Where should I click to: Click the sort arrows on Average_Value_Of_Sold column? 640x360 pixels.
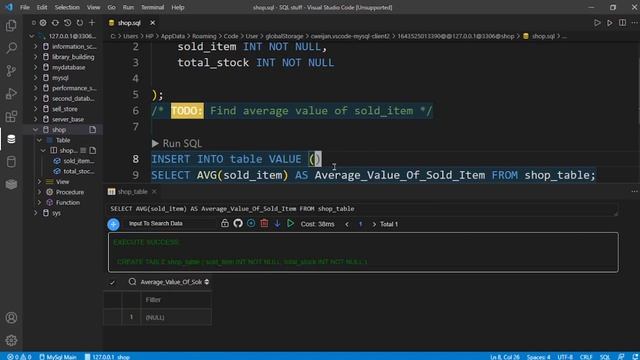click(207, 282)
